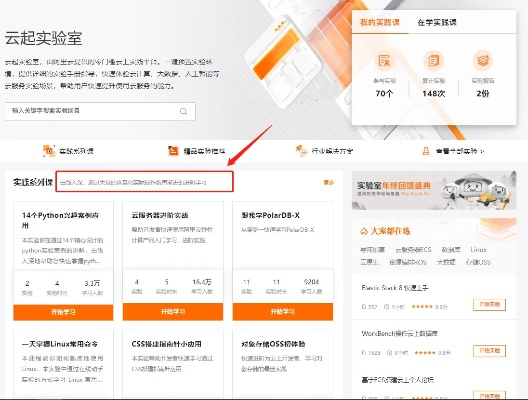Click the 云起实验室 page heading
528x400 pixels.
(x=43, y=38)
